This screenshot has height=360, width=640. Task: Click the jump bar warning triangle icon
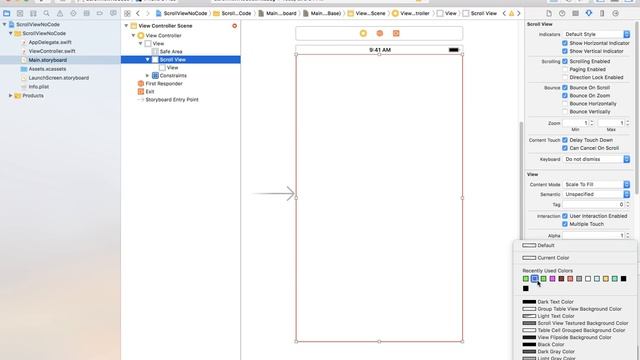[x=511, y=13]
